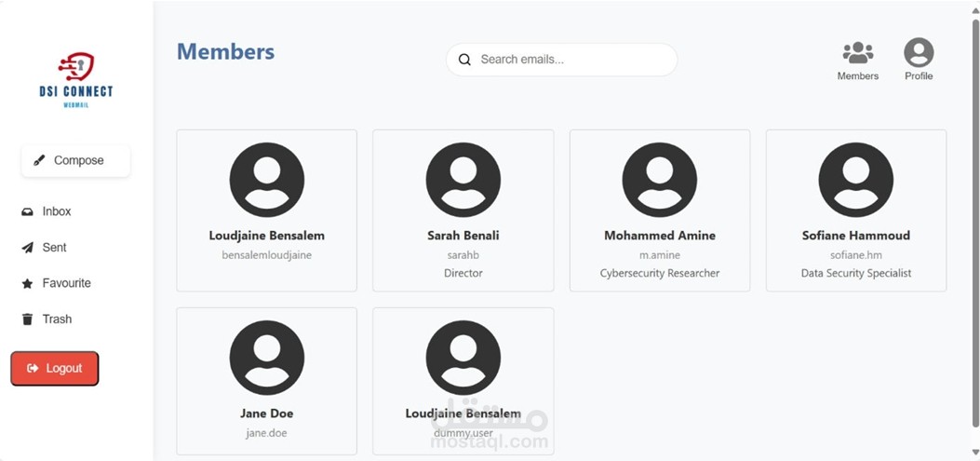Select the Sent paper plane icon
This screenshot has height=461, width=980.
pyautogui.click(x=28, y=248)
